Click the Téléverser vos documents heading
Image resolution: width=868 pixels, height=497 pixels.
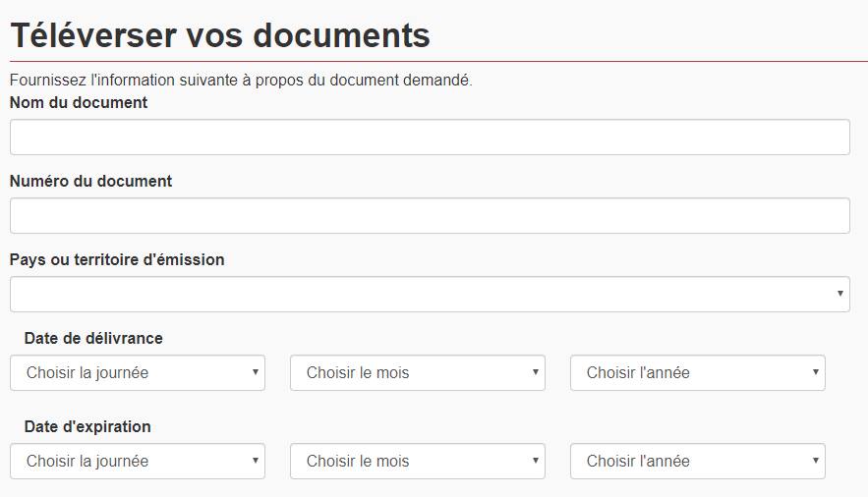pos(220,36)
